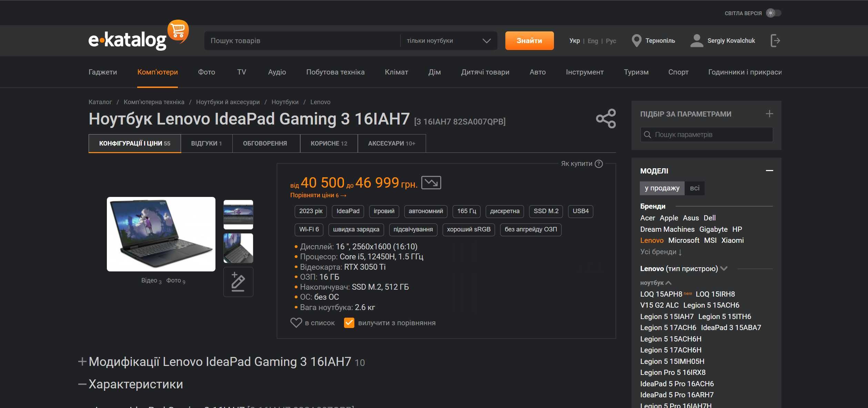Click the Sergiy Kovalchuk account name
The image size is (868, 408).
point(731,41)
